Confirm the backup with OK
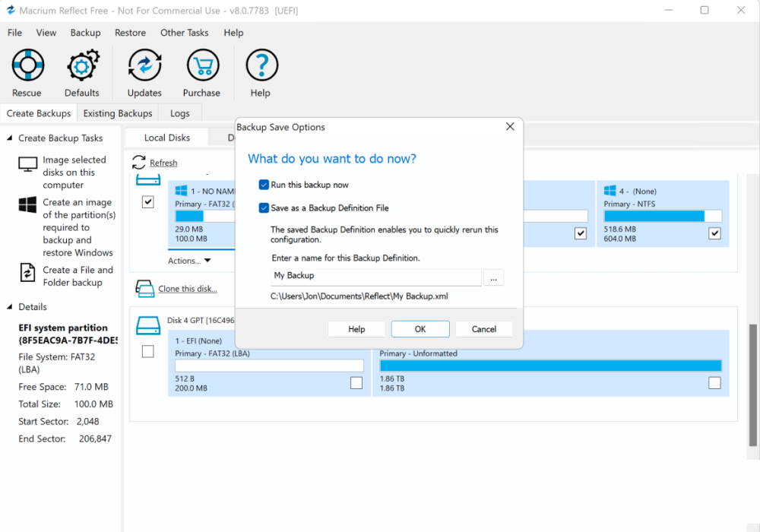 [x=420, y=328]
